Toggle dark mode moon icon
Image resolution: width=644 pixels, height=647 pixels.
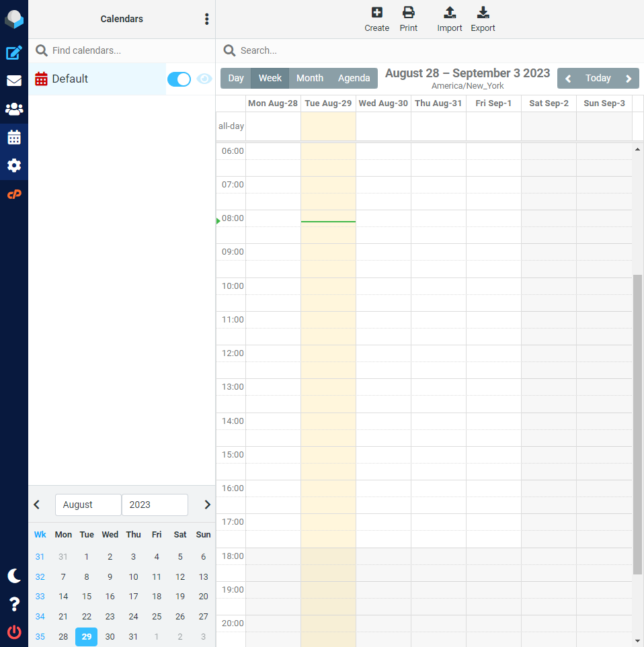[14, 576]
